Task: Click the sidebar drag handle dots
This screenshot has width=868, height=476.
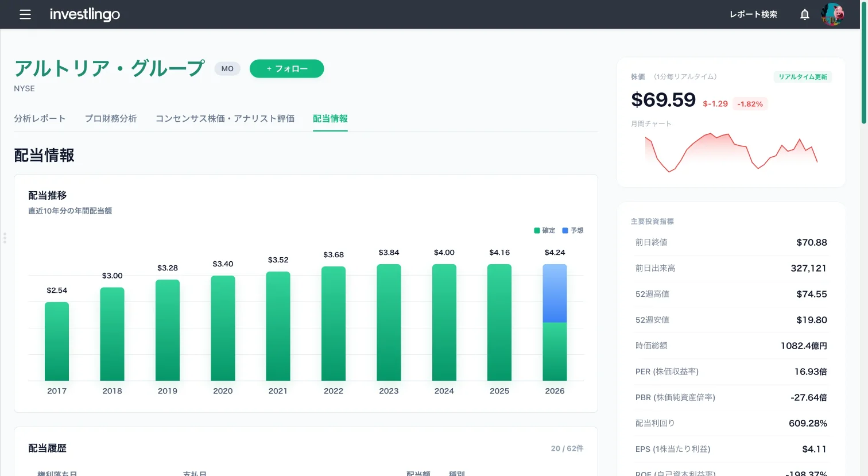Action: tap(5, 238)
